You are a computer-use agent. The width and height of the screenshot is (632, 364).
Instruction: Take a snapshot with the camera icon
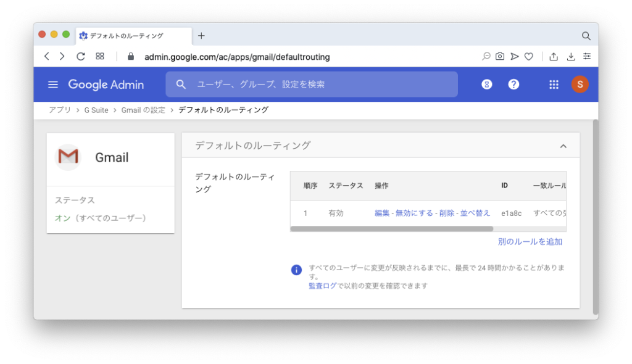point(500,56)
